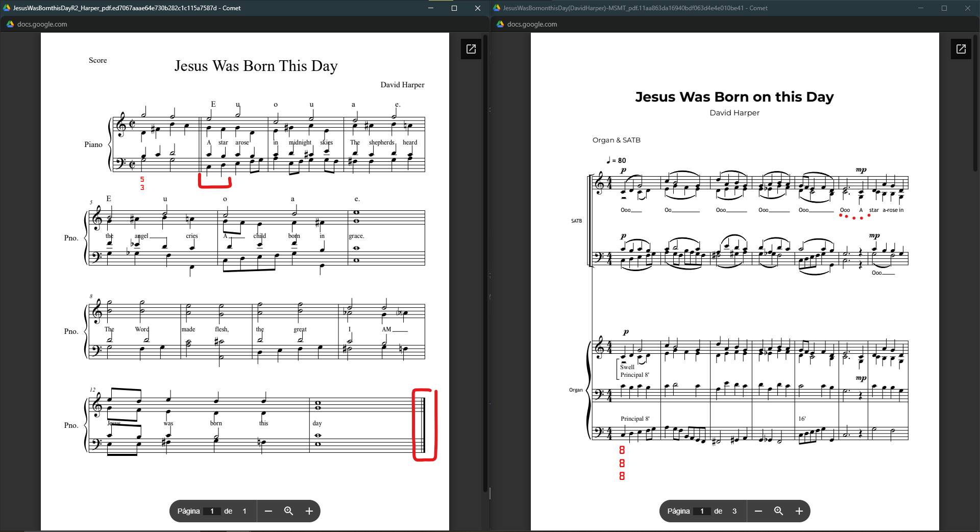Zoom in on the right Organ & SATB score
Image resolution: width=980 pixels, height=532 pixels.
pyautogui.click(x=799, y=511)
